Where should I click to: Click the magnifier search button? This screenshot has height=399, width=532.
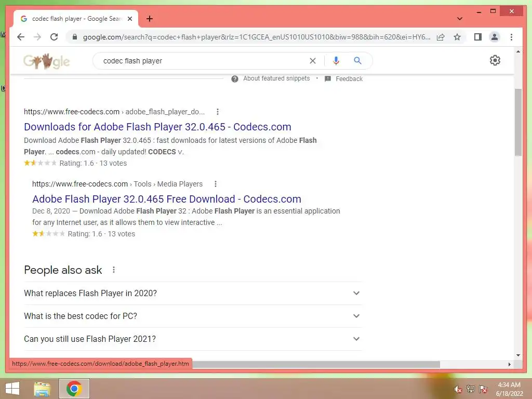click(x=357, y=61)
